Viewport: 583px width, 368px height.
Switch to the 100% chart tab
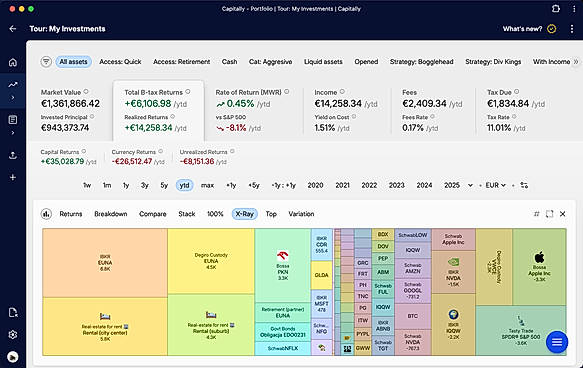[215, 214]
